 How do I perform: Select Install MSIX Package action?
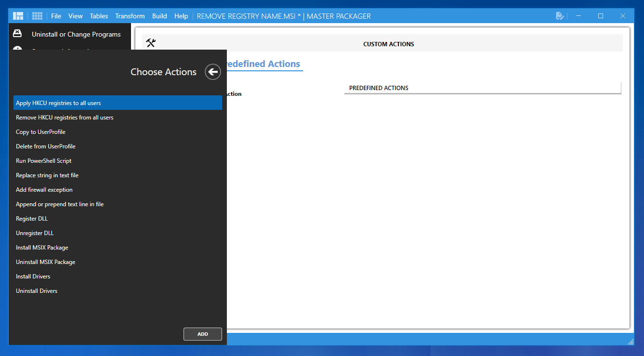[x=118, y=247]
